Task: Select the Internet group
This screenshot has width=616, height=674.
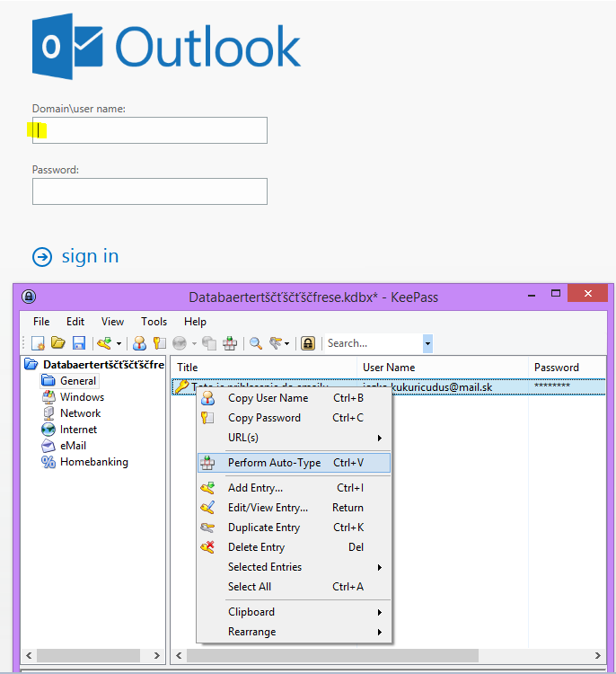Action: tap(78, 430)
